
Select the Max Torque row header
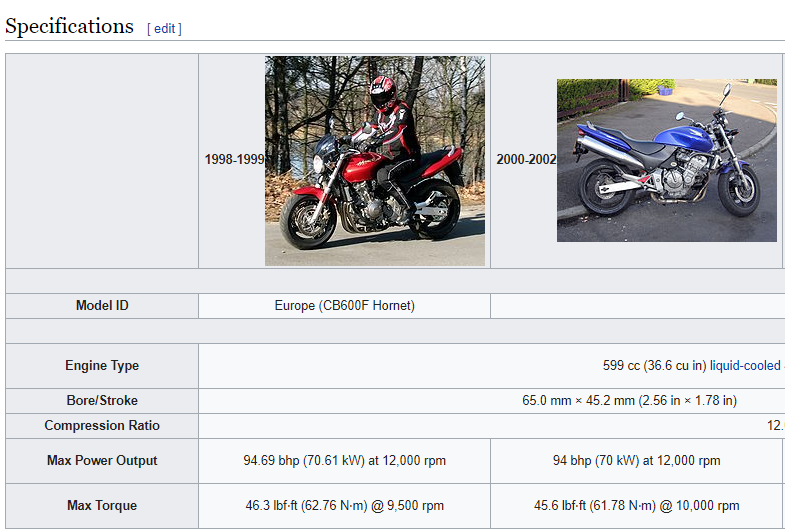coord(102,506)
